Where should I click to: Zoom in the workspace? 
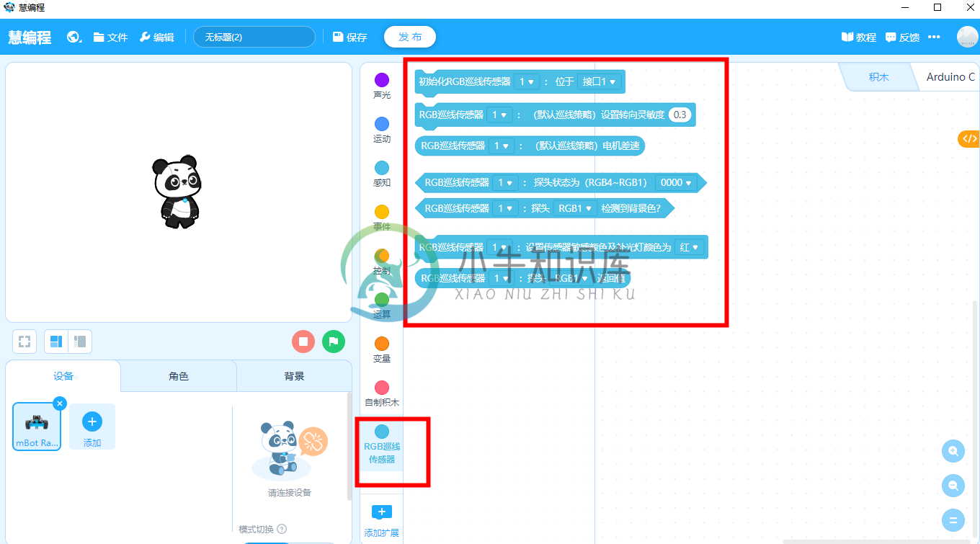[953, 451]
